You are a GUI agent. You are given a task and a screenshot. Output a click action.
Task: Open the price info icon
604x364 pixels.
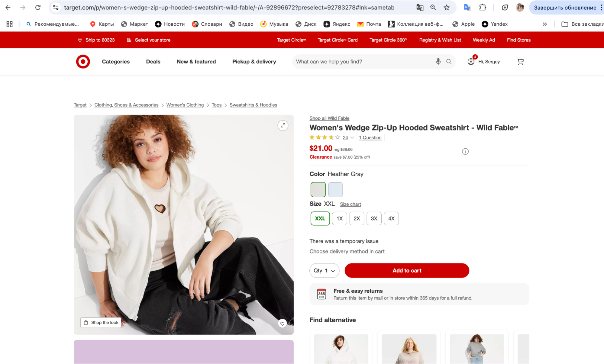(x=465, y=152)
